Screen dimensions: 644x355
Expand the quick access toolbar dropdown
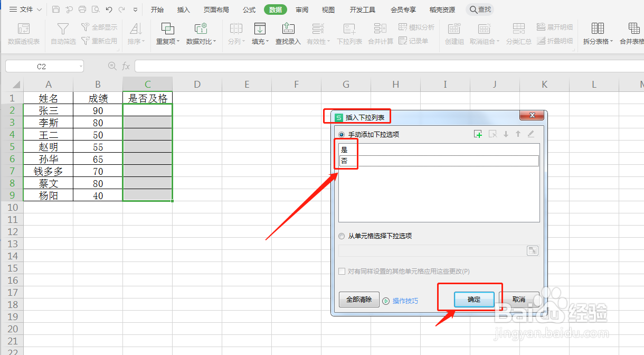coord(136,10)
